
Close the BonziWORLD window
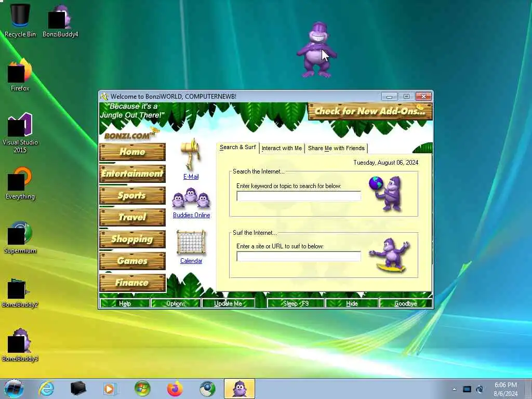pyautogui.click(x=423, y=97)
